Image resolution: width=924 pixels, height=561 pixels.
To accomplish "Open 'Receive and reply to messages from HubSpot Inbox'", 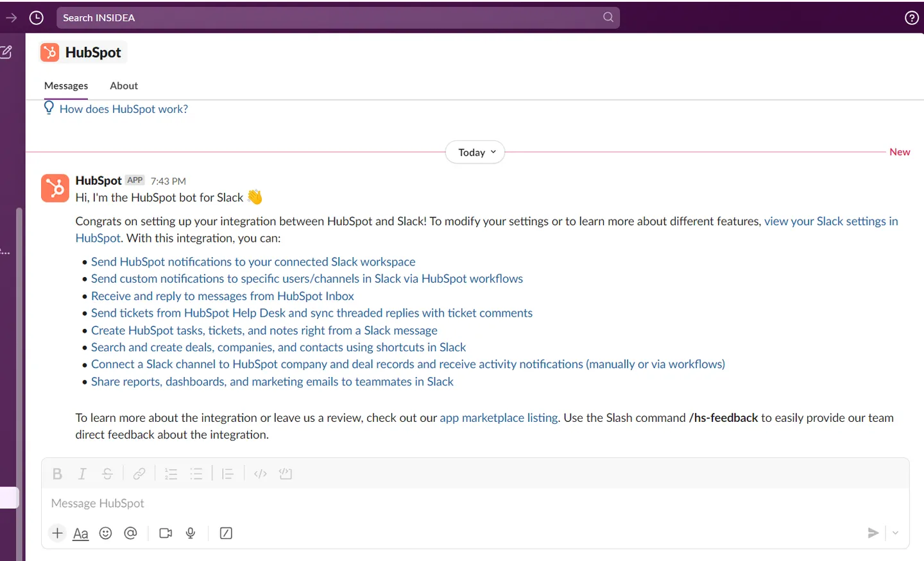I will click(x=223, y=296).
